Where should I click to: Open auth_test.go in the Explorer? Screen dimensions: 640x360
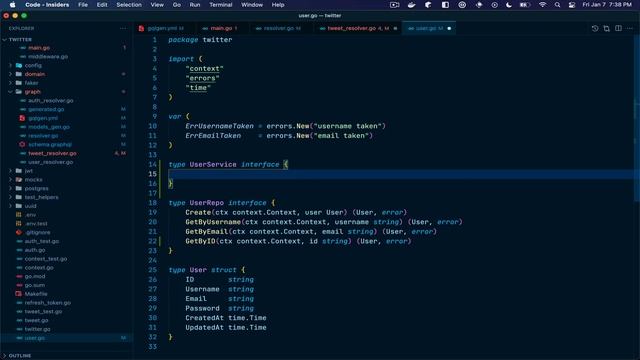42,241
